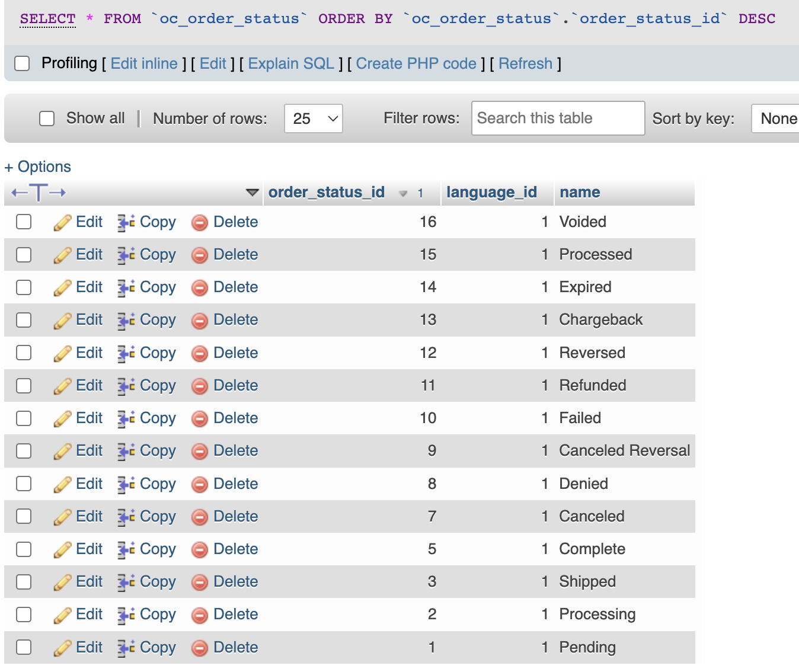
Task: Select the checkbox for the Complete row
Action: coord(24,549)
